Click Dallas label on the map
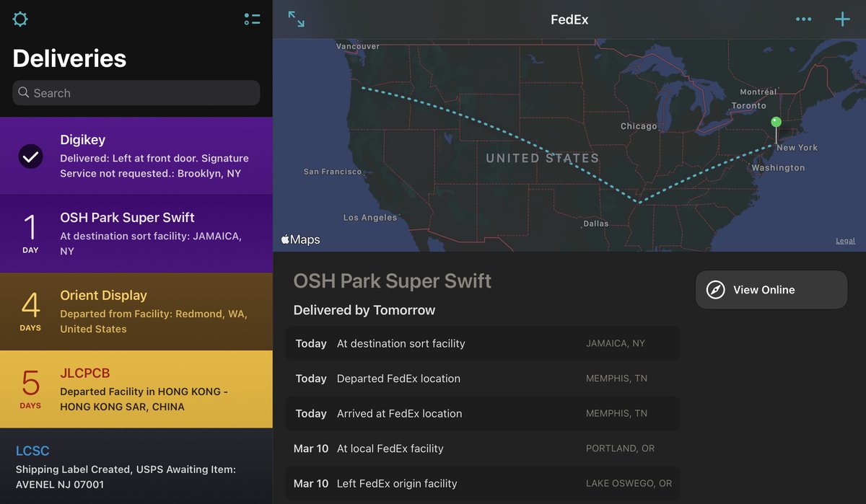The width and height of the screenshot is (866, 504). 596,224
